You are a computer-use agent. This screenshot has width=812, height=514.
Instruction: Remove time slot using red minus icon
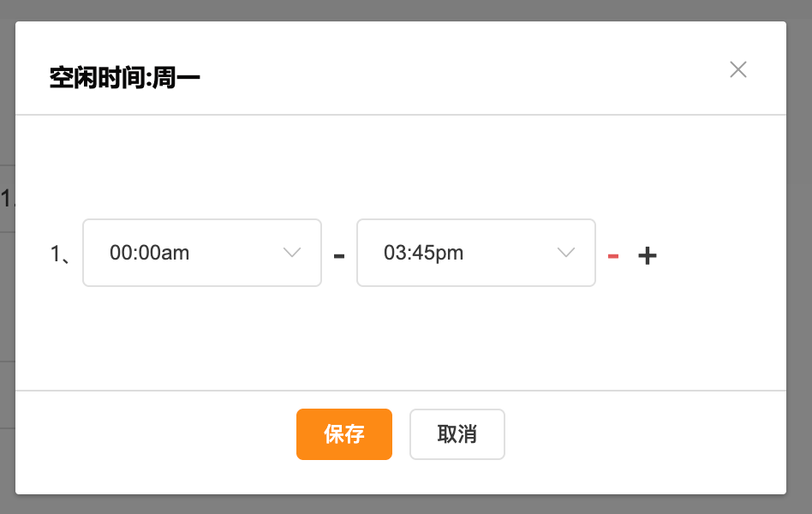[613, 255]
